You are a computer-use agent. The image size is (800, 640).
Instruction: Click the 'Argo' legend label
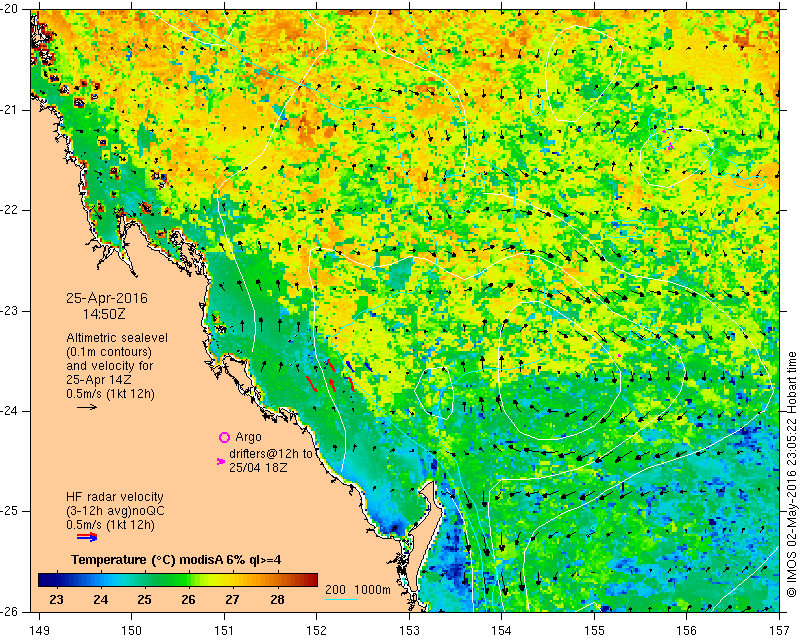point(248,437)
